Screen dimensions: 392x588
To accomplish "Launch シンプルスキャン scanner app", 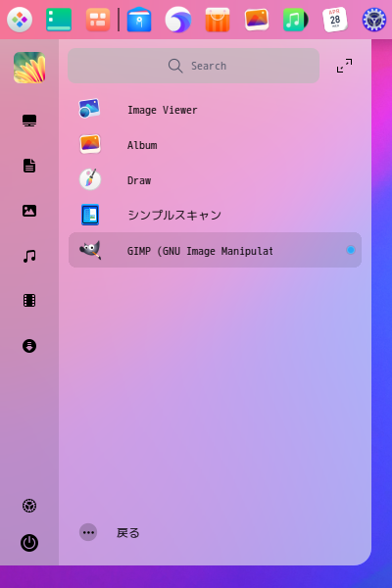I will [215, 215].
